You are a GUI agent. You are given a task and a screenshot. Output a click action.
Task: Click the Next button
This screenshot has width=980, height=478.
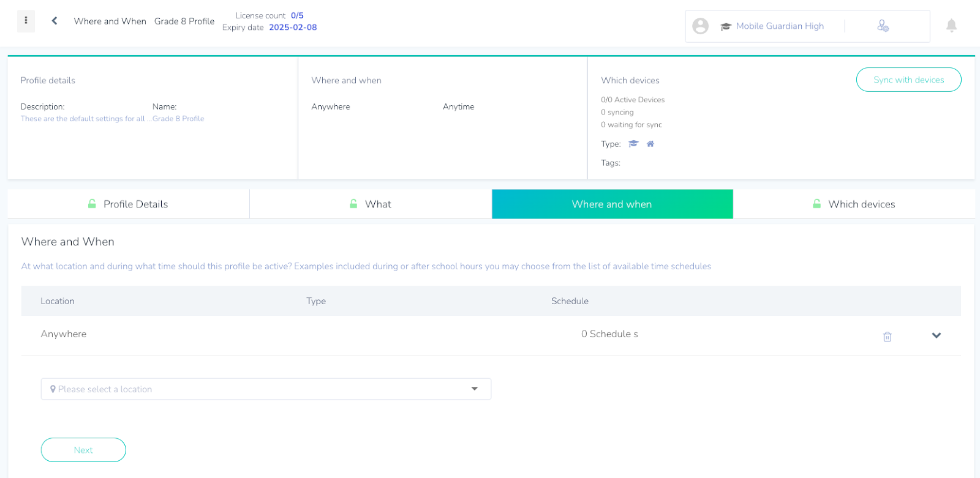pos(83,450)
